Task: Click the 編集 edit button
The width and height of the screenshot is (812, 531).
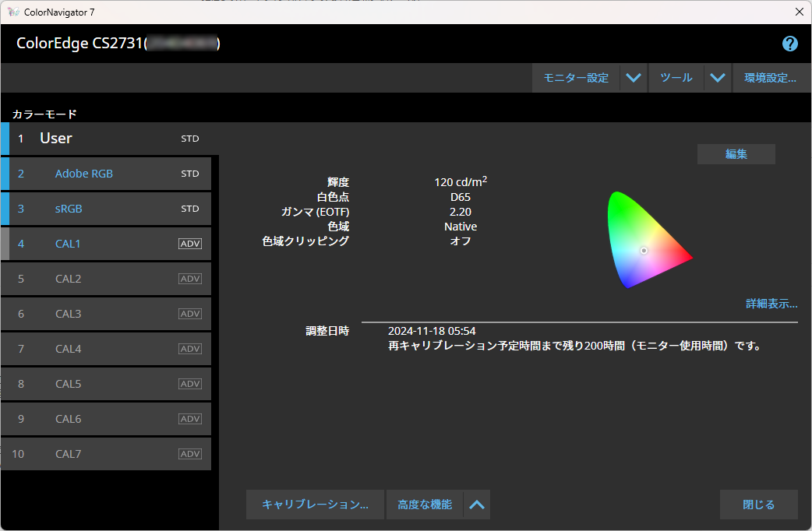Action: pos(736,154)
